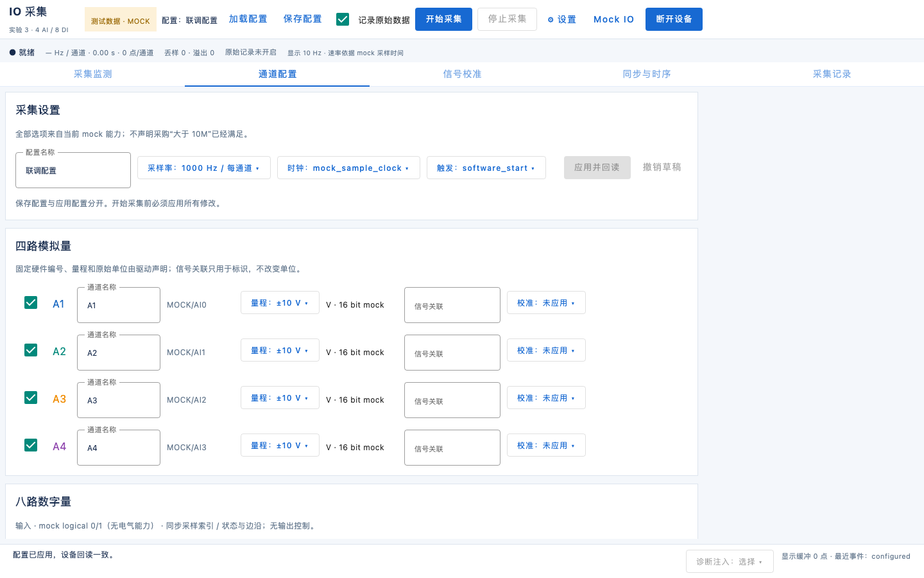Viewport: 924px width, 578px height.
Task: Click the MOCK/AI2 hardware label
Action: 187,400
